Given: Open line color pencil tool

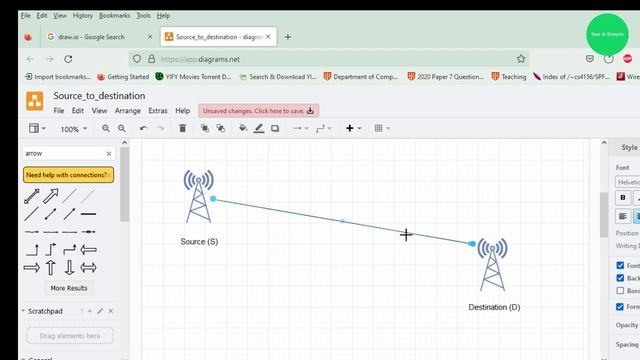Looking at the screenshot, I should [x=259, y=129].
